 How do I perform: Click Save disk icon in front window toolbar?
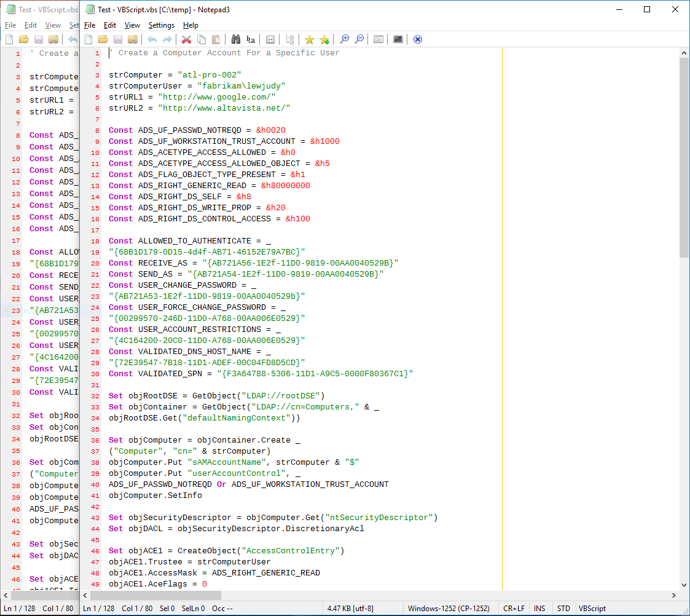point(118,39)
